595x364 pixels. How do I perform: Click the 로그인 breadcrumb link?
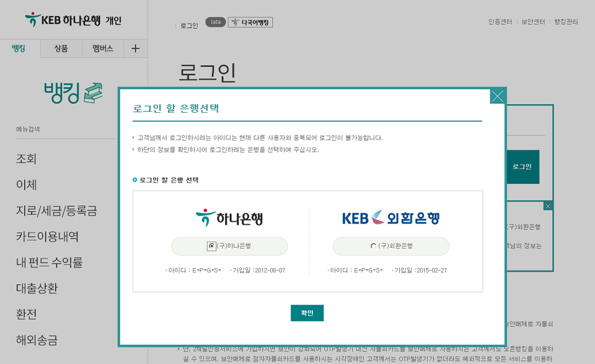coord(189,25)
